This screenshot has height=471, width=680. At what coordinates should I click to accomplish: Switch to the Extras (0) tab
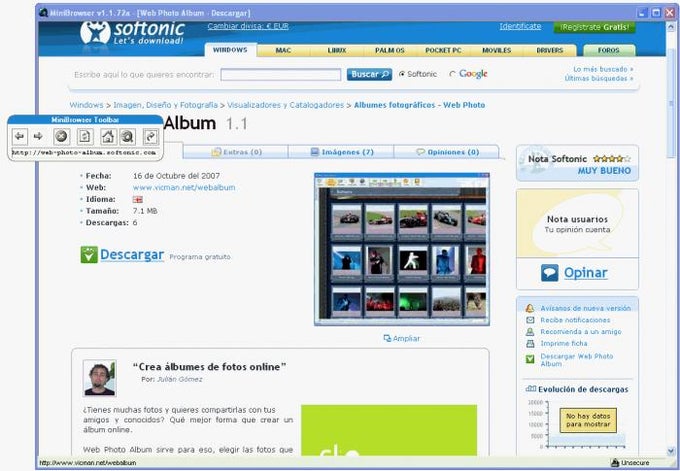coord(235,152)
